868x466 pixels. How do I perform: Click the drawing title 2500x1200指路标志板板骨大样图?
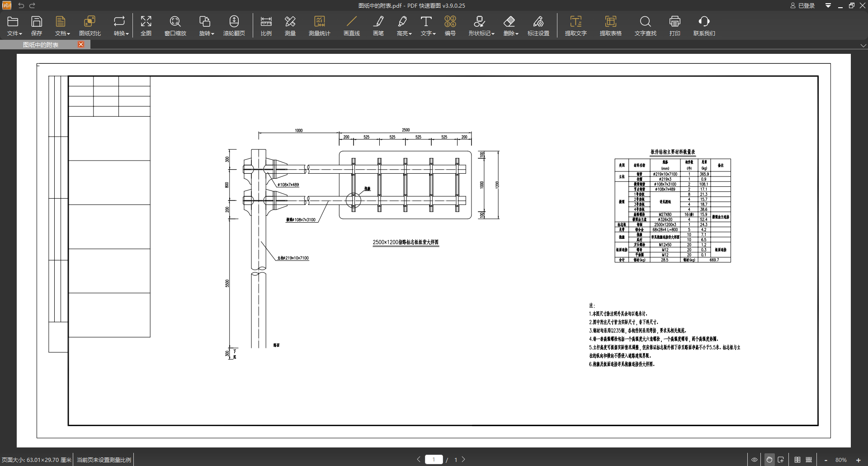[406, 242]
